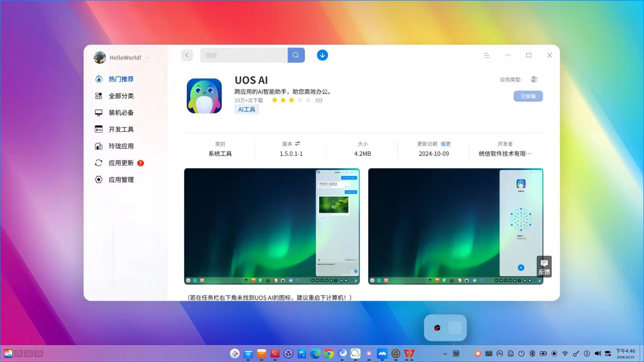Rate UOS AI by clicking the fourth star
Screen dimensions: 644x362
[300, 100]
